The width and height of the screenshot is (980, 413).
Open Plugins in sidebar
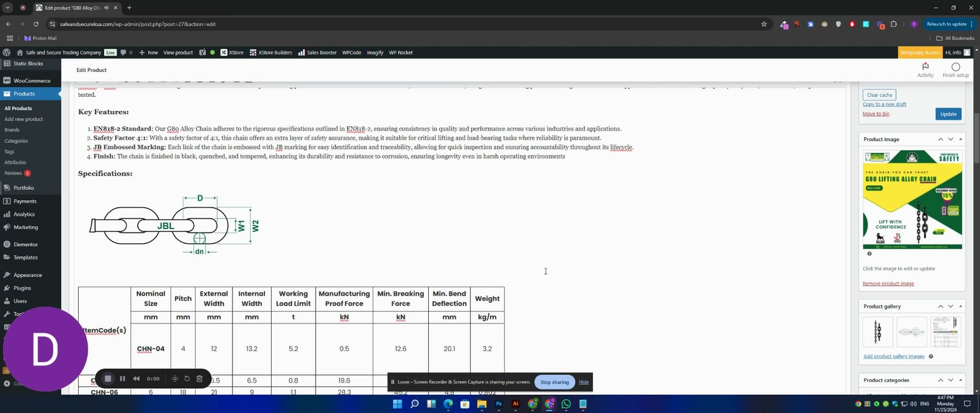(x=30, y=288)
